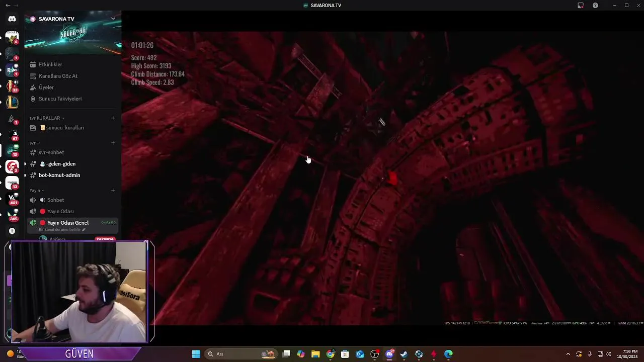Click the microphone tray icon
This screenshot has height=362, width=644.
pyautogui.click(x=589, y=354)
